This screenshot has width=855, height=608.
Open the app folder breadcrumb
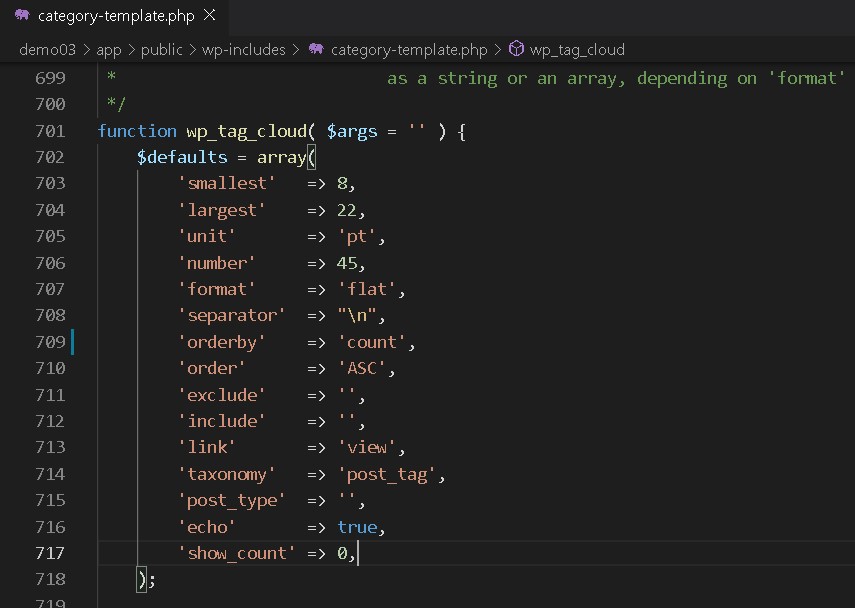coord(108,49)
